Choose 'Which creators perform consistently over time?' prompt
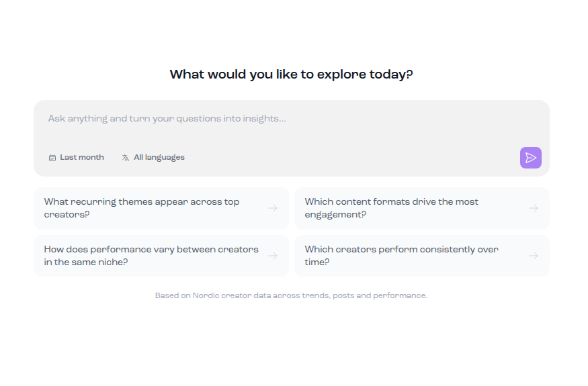 click(x=422, y=256)
